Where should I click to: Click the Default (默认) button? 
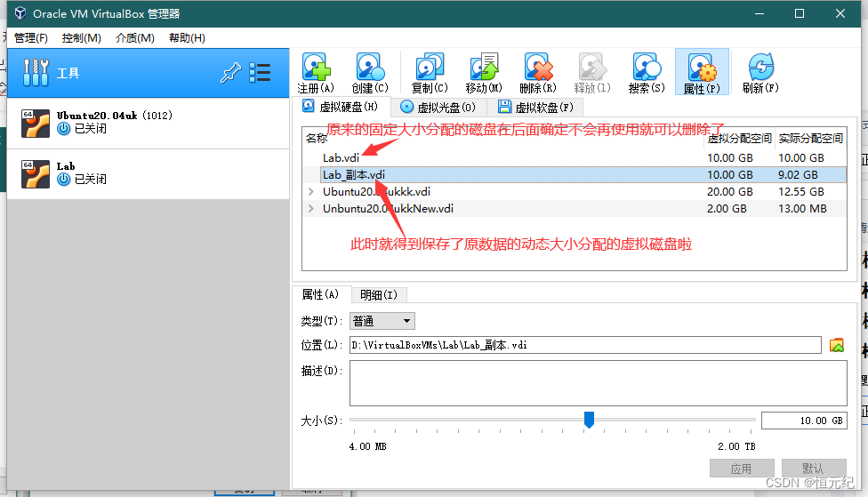coord(813,469)
